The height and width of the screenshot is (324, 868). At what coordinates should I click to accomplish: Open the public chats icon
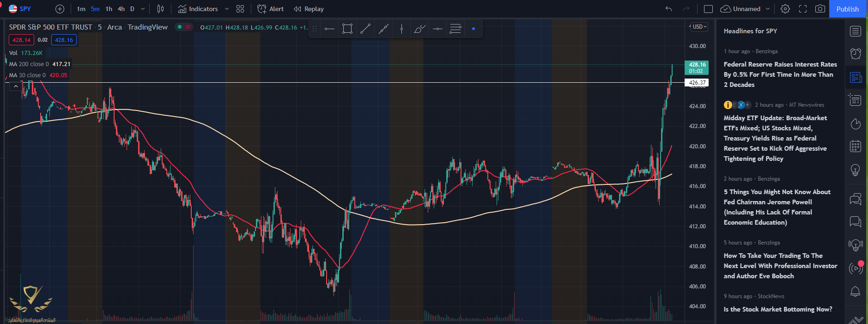point(856,199)
